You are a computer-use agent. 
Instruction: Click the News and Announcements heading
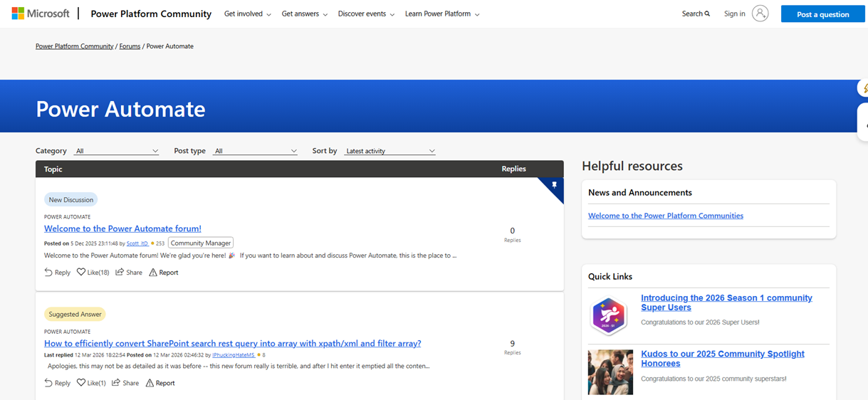[x=640, y=192]
